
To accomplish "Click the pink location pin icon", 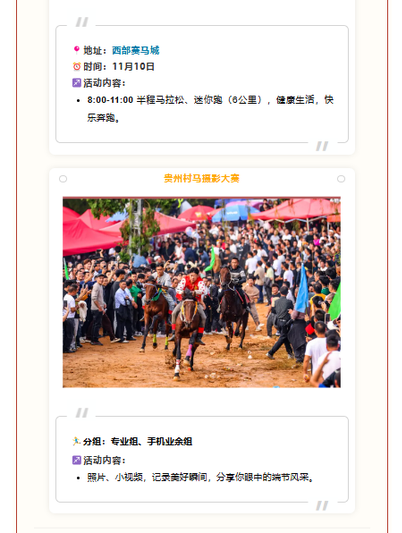I will tap(76, 50).
